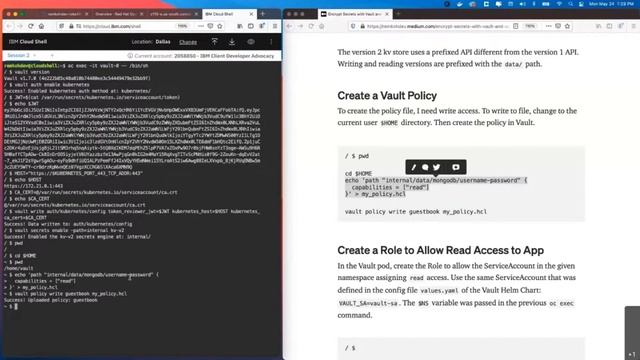Click the Current account name text
Image resolution: width=640 pixels, height=360 pixels.
pos(224,56)
